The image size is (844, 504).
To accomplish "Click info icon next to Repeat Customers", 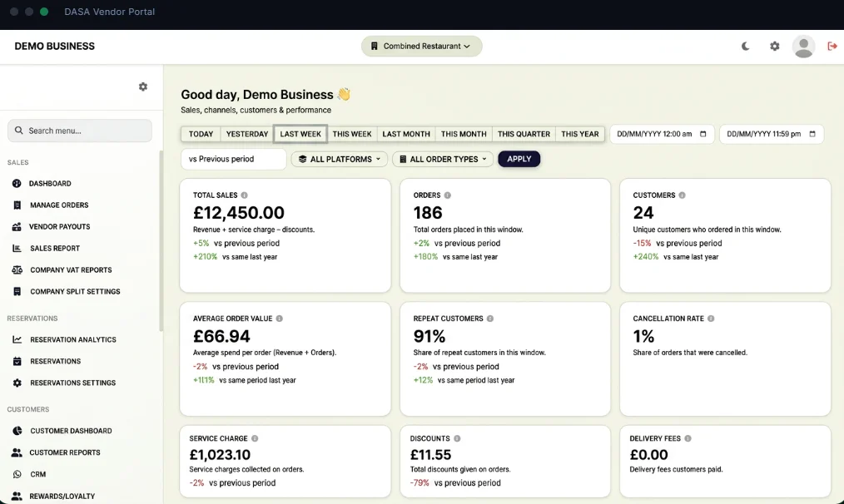I will point(489,319).
